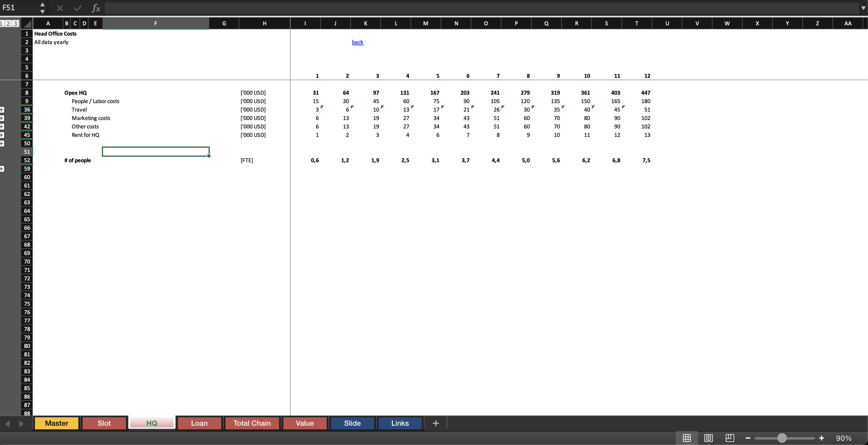This screenshot has height=445, width=868.
Task: Select row 8 header
Action: (x=27, y=93)
